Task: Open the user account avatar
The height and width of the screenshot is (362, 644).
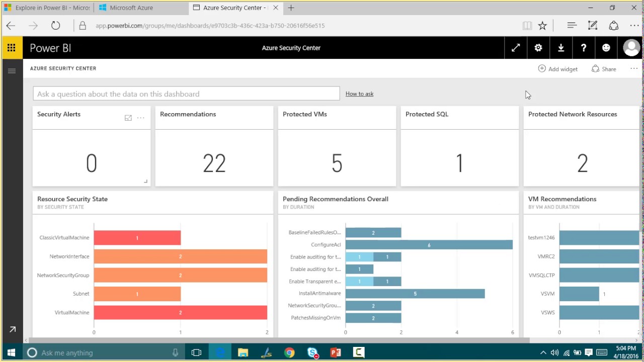Action: click(x=631, y=48)
